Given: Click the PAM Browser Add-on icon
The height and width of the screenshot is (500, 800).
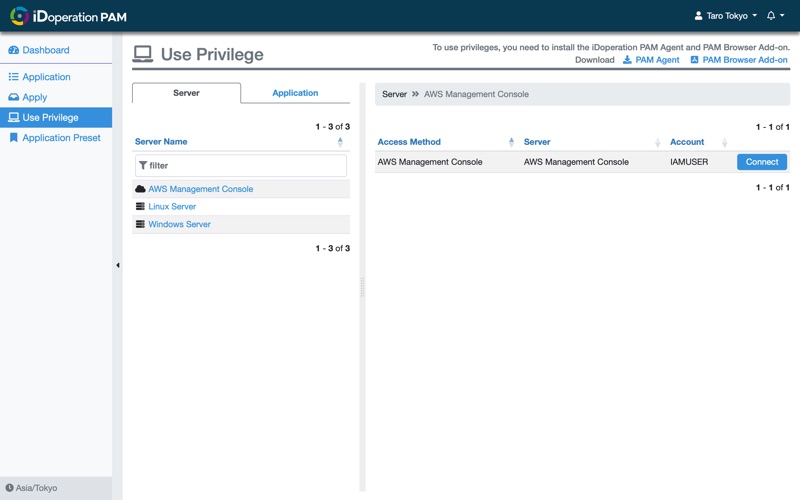Looking at the screenshot, I should 694,60.
